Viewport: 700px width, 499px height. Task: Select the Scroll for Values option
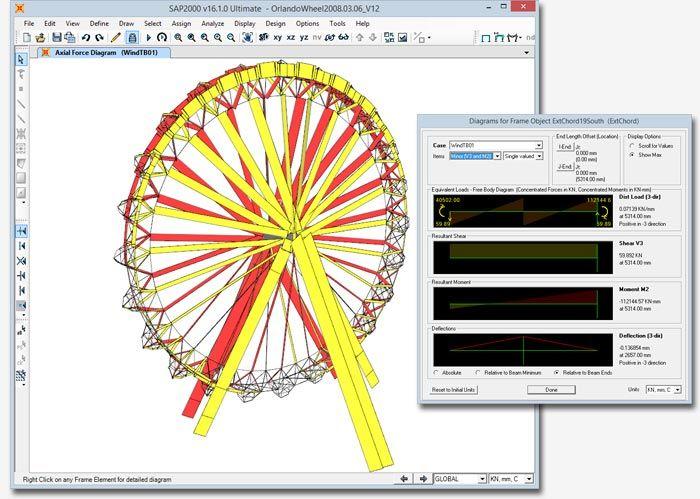[x=632, y=146]
